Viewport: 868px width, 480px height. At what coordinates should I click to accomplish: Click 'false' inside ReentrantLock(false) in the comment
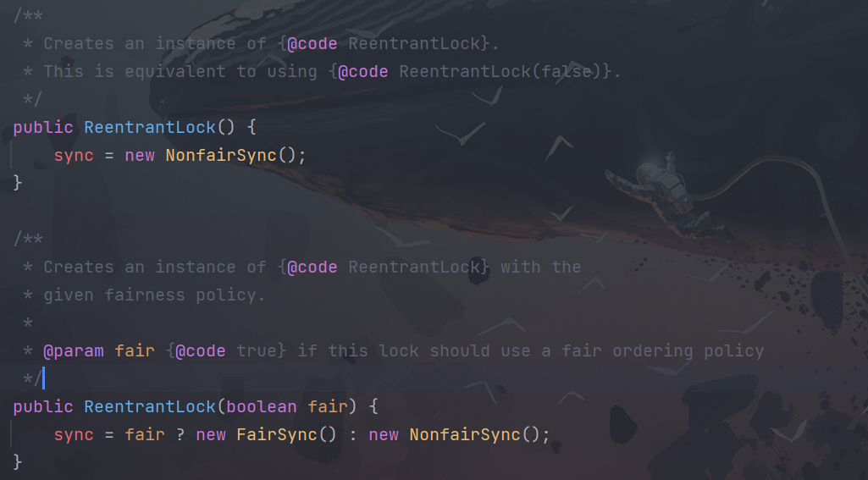tap(566, 71)
